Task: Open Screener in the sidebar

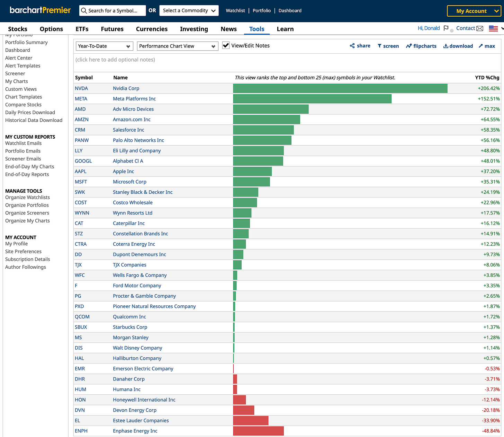Action: [15, 73]
